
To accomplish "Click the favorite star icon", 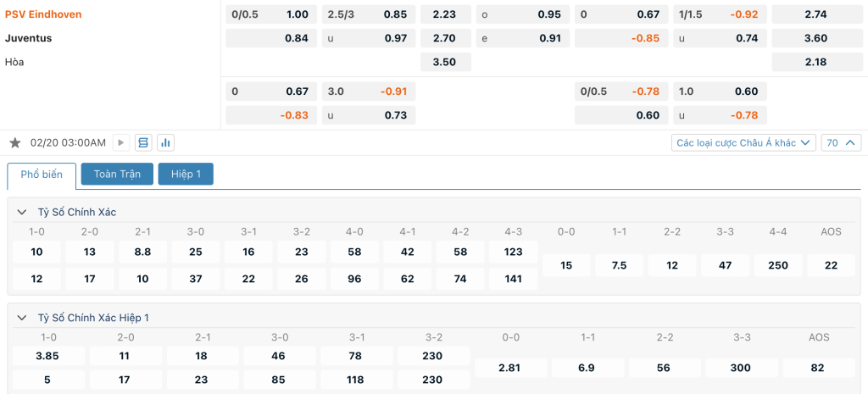I will coord(14,143).
